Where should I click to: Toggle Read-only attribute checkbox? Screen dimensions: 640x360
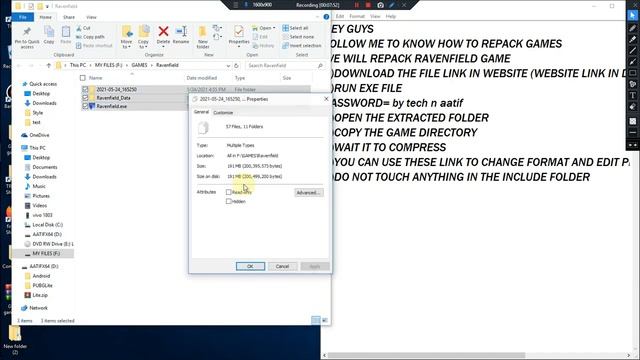click(229, 192)
